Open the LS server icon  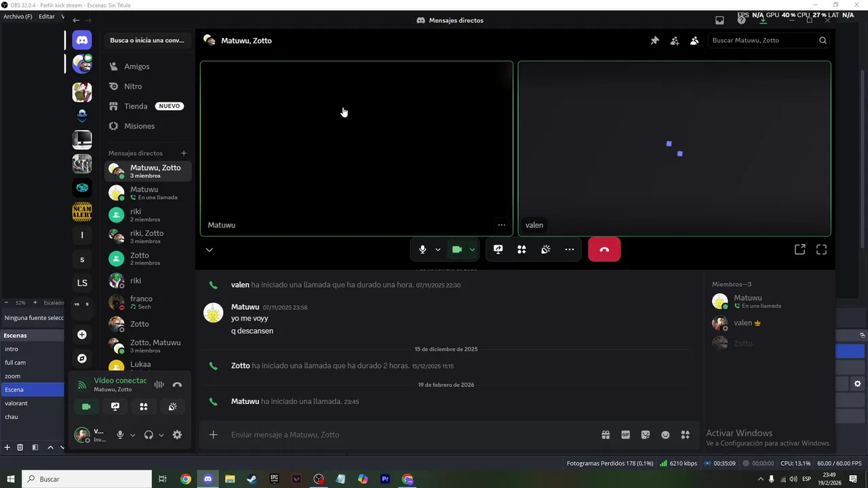point(82,283)
